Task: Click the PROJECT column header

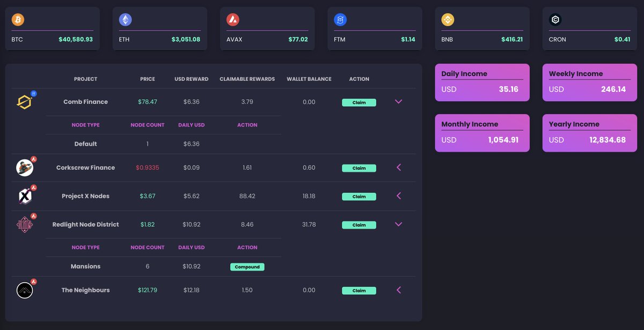Action: [86, 79]
